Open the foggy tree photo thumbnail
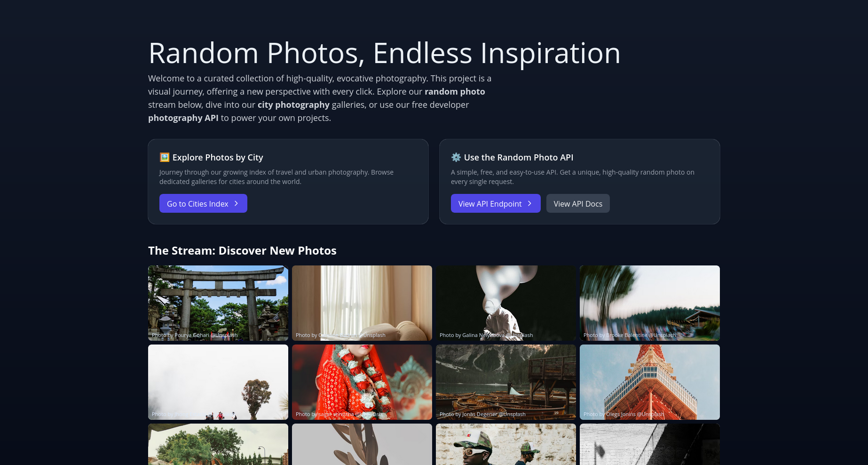Screen dimensions: 868x465 click(218, 382)
